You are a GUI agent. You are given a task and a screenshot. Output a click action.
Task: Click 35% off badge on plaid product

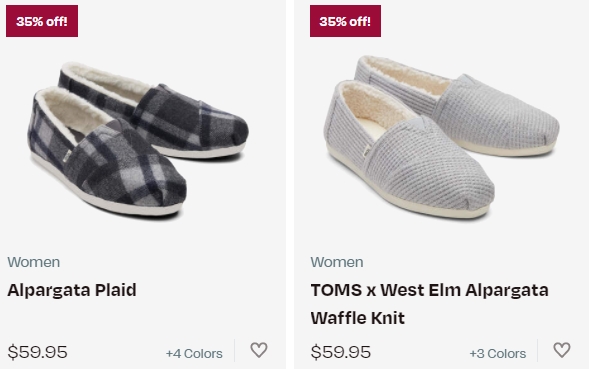coord(42,21)
